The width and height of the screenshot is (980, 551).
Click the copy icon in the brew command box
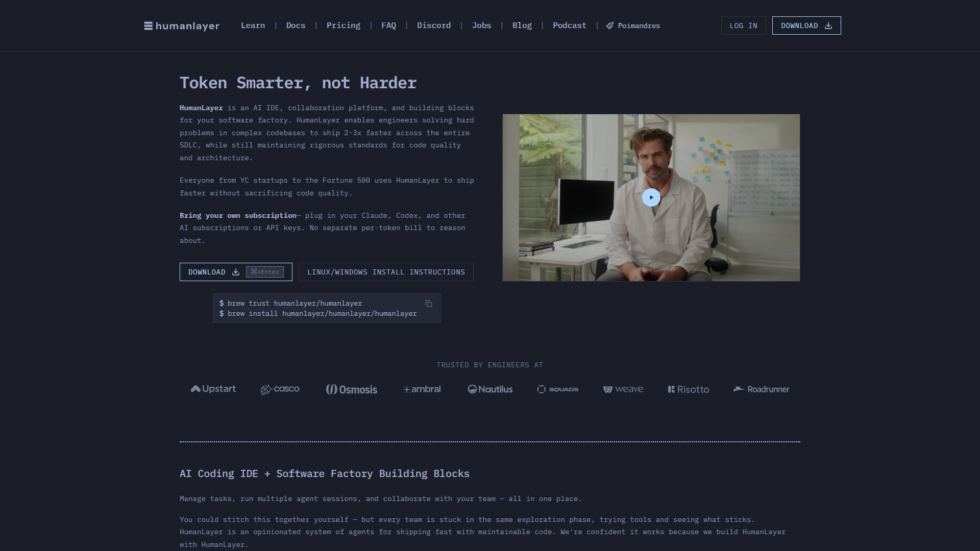(x=429, y=304)
